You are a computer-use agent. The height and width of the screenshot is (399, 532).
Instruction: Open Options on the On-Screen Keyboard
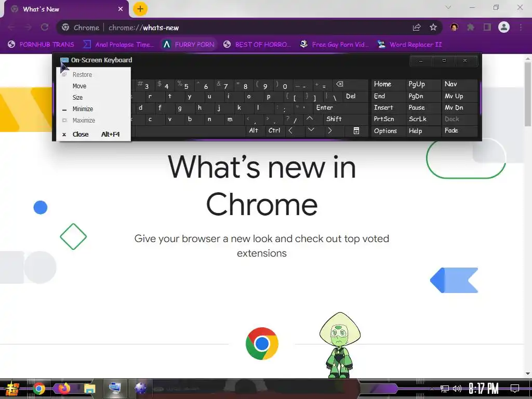click(x=388, y=130)
